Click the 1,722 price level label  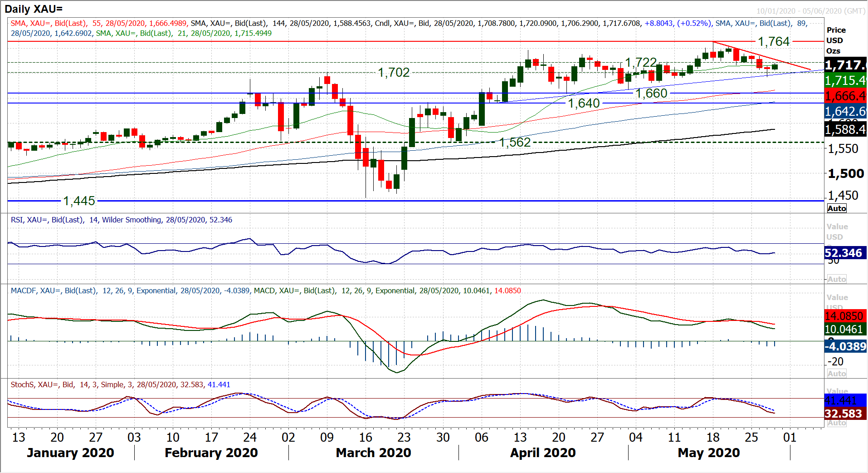point(641,62)
